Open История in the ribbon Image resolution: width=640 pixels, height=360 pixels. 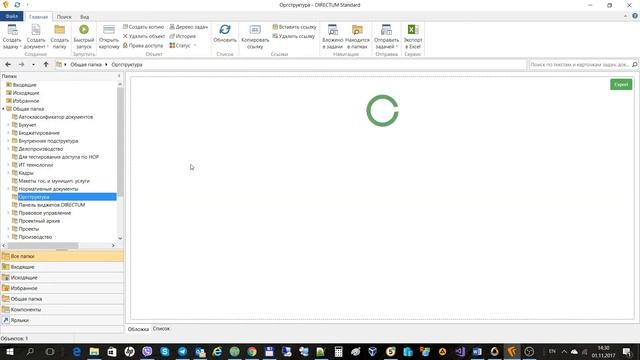click(x=182, y=36)
